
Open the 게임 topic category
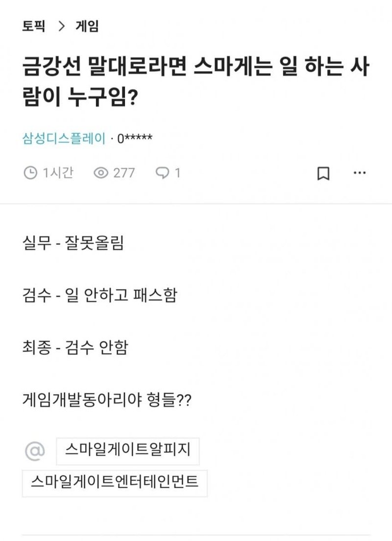[87, 26]
